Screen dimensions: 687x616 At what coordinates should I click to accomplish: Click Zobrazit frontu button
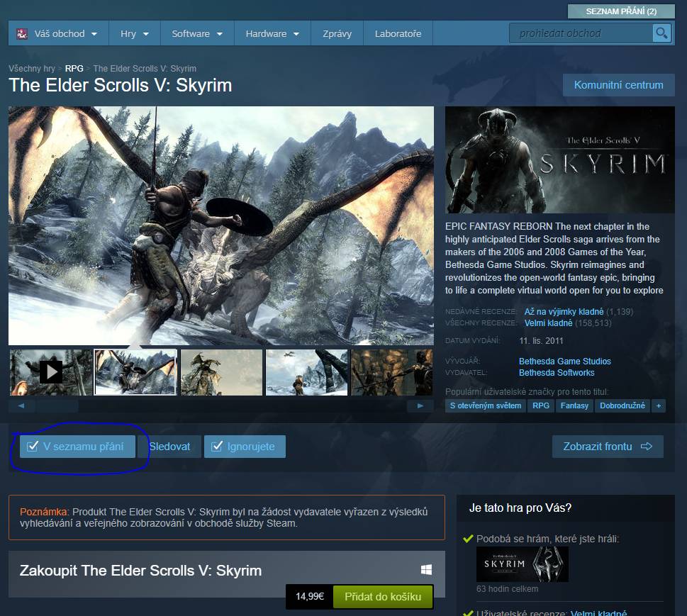(608, 447)
